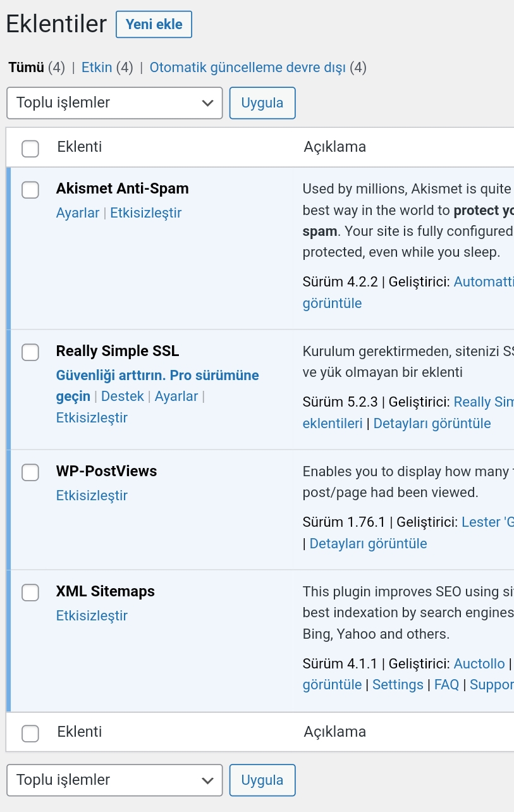This screenshot has height=812, width=514.
Task: Open WP-PostViews Detayları görüntüle link
Action: [368, 544]
